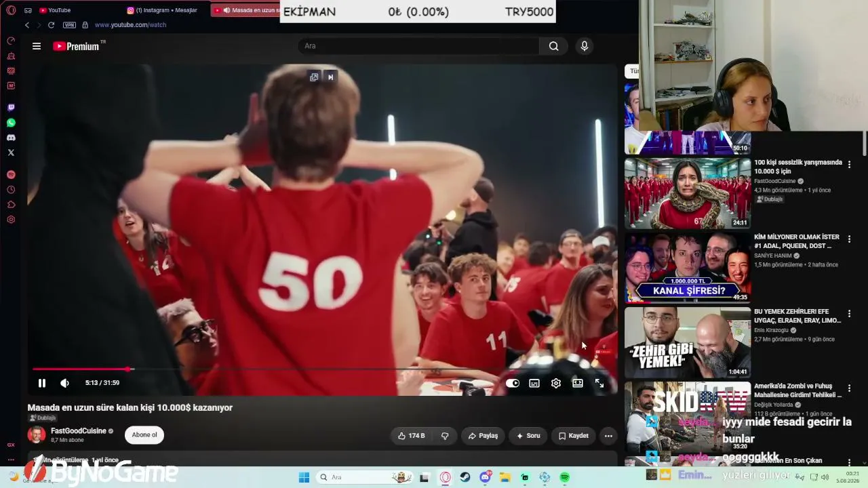Click the Windows taskbar search box
This screenshot has height=488, width=868.
pos(365,477)
